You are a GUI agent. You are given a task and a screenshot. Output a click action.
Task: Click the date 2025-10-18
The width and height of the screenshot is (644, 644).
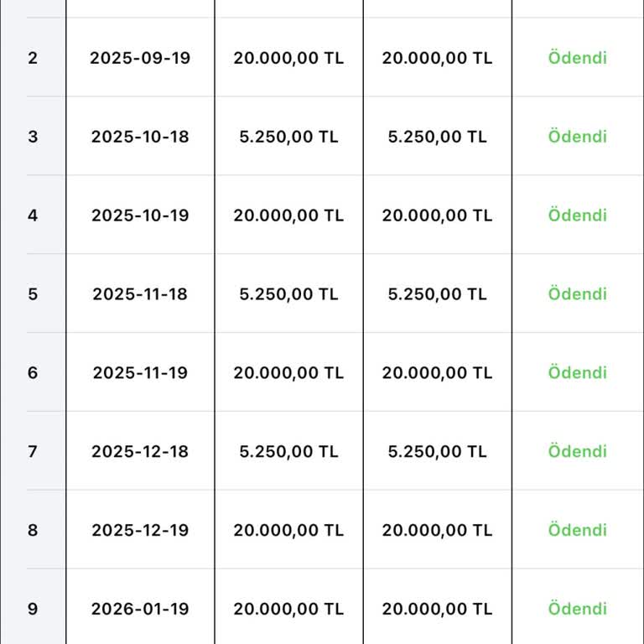140,137
